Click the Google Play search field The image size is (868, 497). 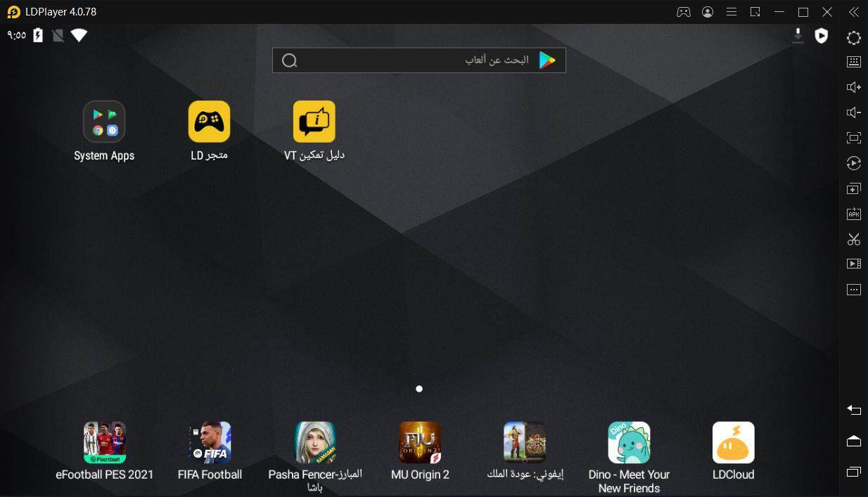tap(419, 60)
